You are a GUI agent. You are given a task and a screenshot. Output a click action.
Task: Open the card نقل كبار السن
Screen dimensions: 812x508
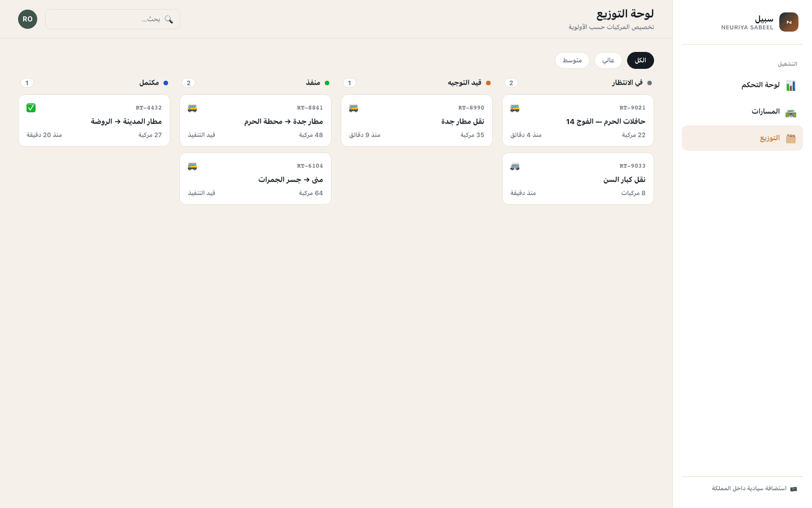[x=578, y=179]
